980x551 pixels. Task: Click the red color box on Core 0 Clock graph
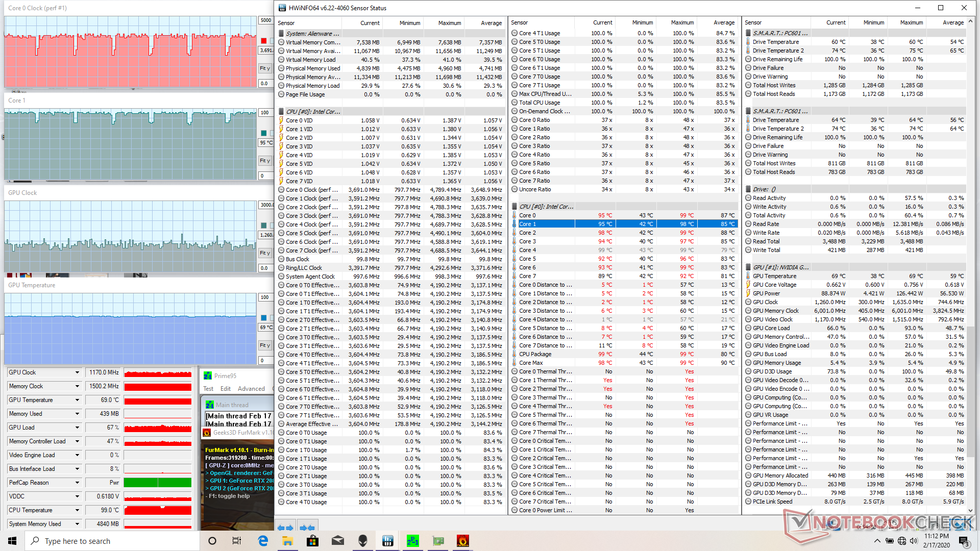pos(264,41)
